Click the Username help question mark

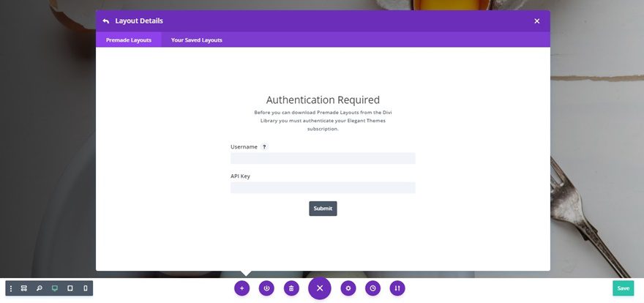point(264,146)
